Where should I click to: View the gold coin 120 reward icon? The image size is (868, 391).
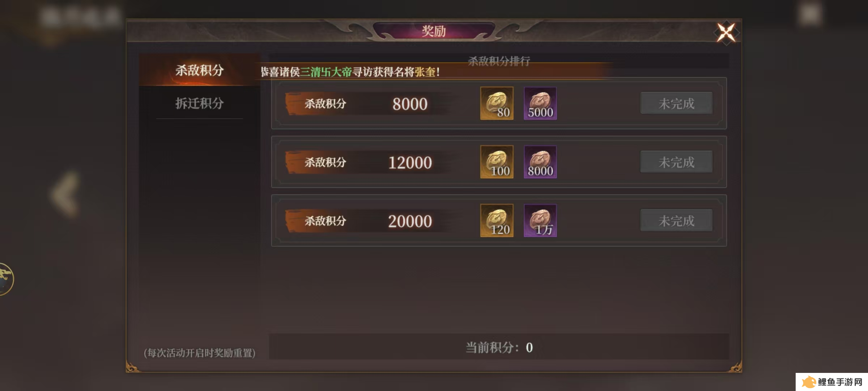pos(497,220)
